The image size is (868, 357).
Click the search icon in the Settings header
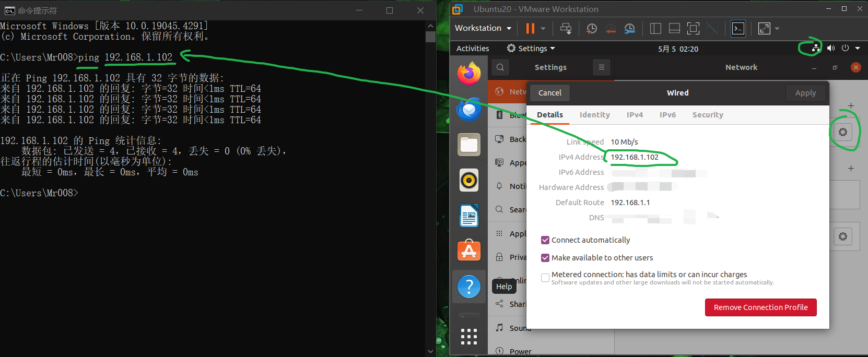pyautogui.click(x=500, y=67)
